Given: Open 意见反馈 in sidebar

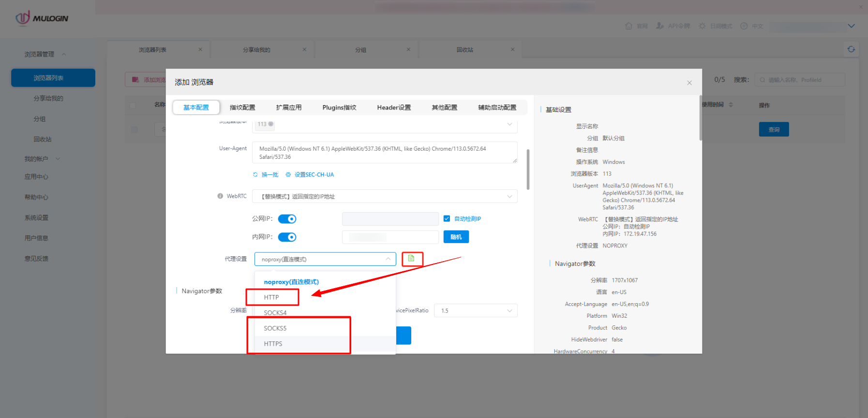Looking at the screenshot, I should (36, 259).
